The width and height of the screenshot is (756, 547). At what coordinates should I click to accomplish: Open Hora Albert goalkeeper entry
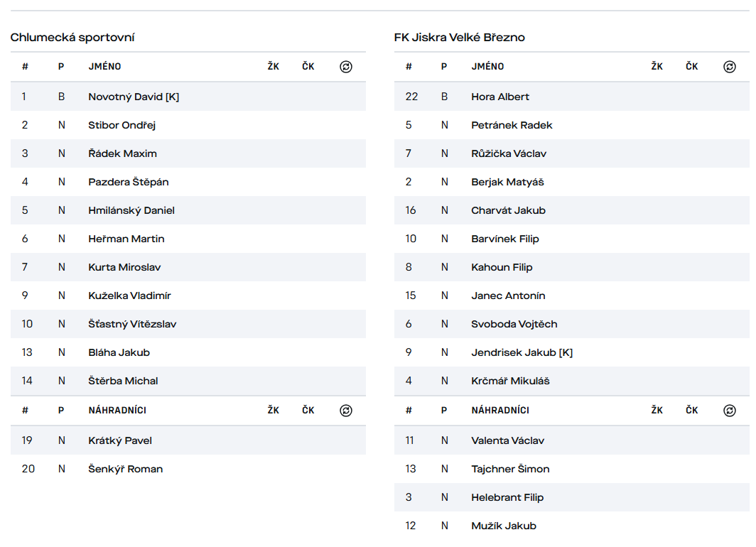[500, 97]
